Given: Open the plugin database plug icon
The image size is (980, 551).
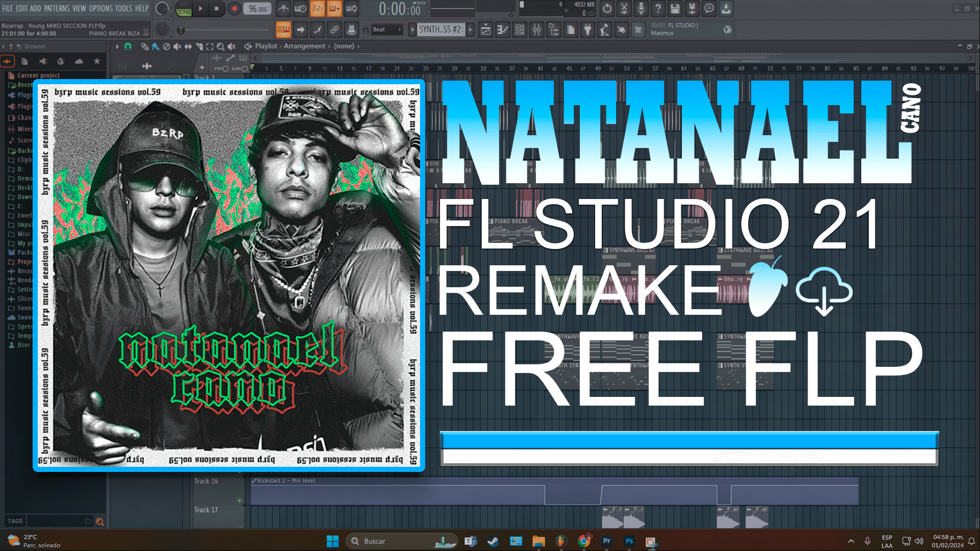Looking at the screenshot, I should pyautogui.click(x=587, y=30).
